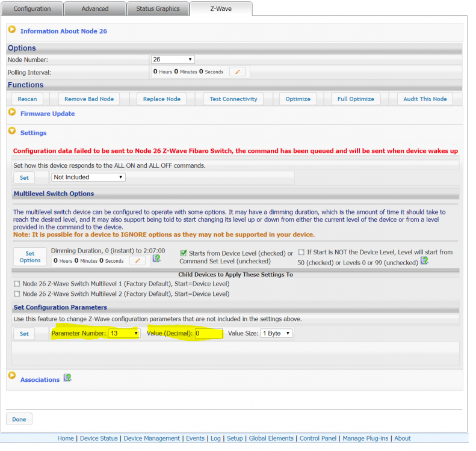Screen dimensions: 476x451
Task: Expand the Firmware Update section
Action: tap(12, 112)
